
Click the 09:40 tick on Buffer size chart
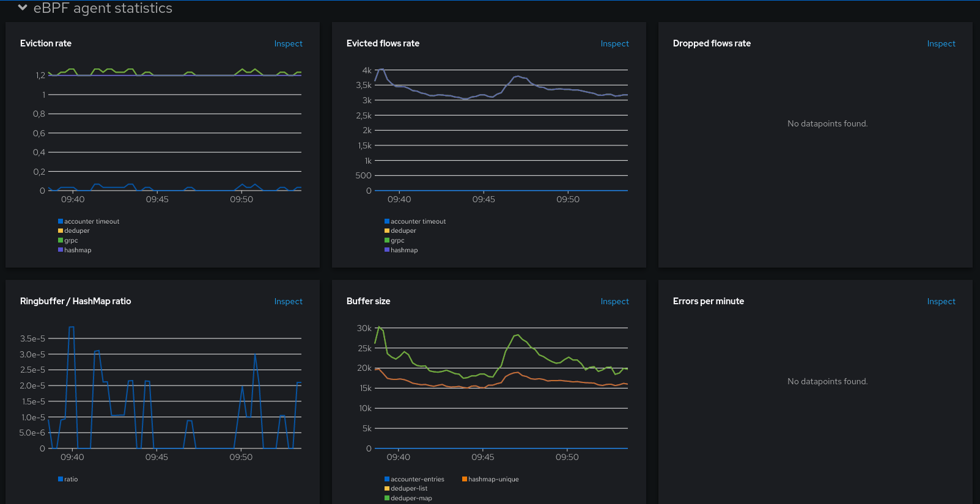(x=399, y=457)
